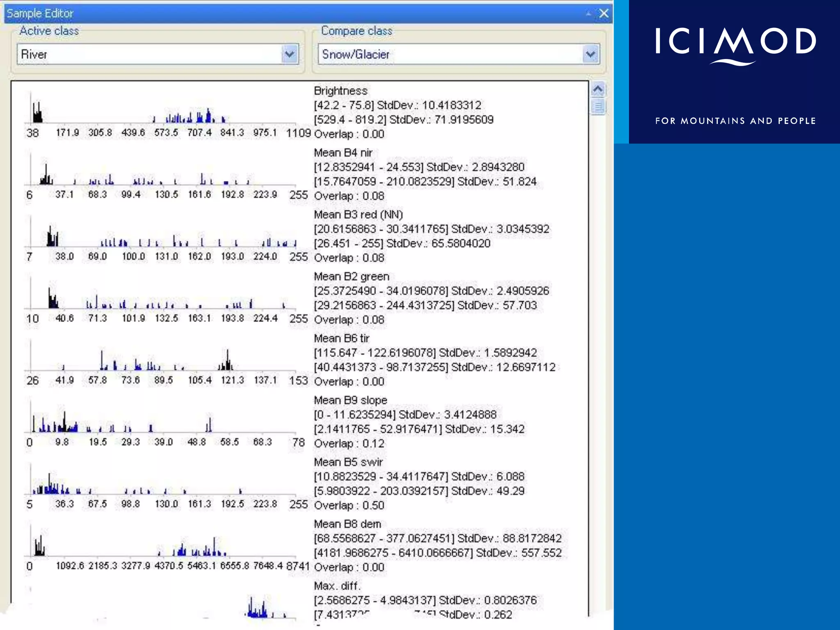Image resolution: width=840 pixels, height=630 pixels.
Task: Expand the Compare class dropdown arrow
Action: coord(591,54)
